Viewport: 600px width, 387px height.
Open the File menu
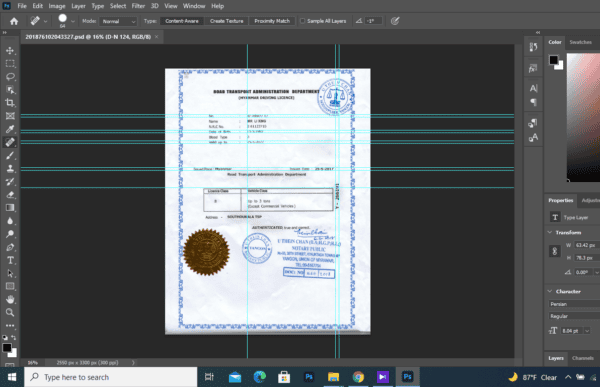point(22,6)
